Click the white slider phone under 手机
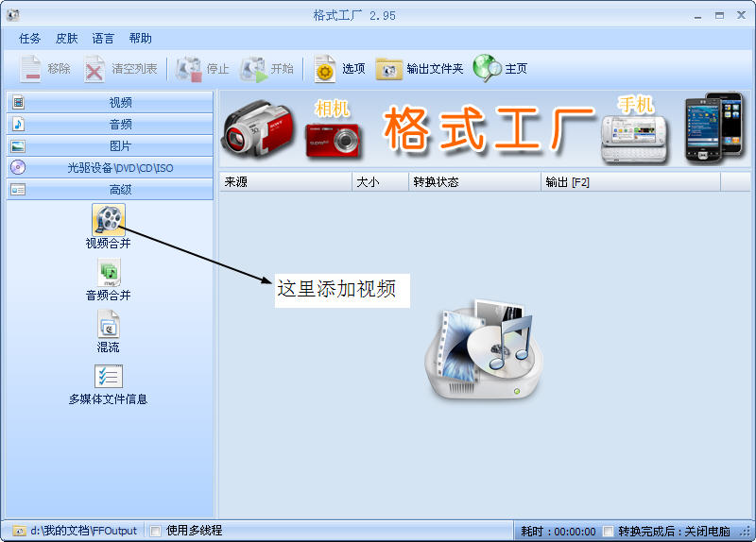The width and height of the screenshot is (756, 542). [x=634, y=140]
